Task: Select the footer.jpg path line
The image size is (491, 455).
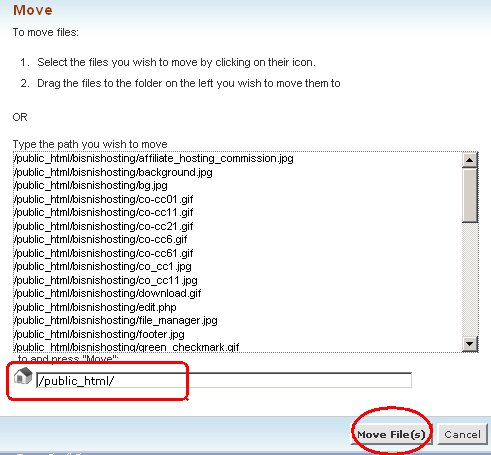Action: pyautogui.click(x=99, y=334)
